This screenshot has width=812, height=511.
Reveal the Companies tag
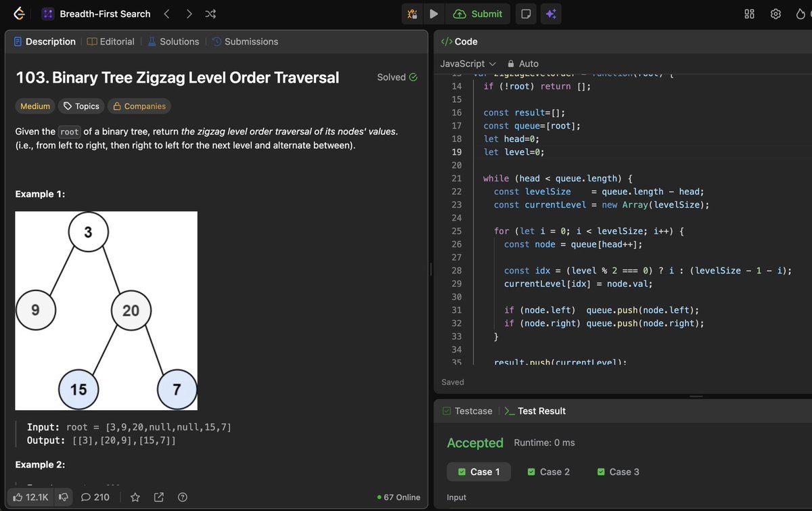[x=139, y=106]
